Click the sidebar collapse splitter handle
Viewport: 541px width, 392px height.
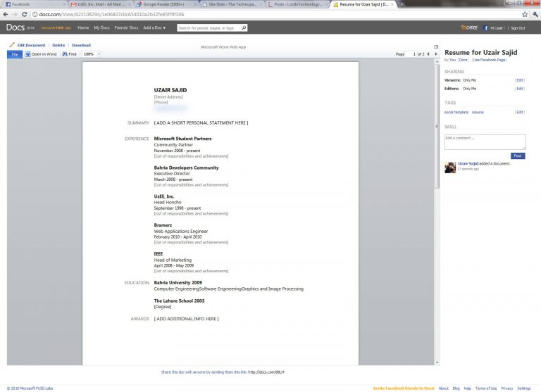[437, 127]
